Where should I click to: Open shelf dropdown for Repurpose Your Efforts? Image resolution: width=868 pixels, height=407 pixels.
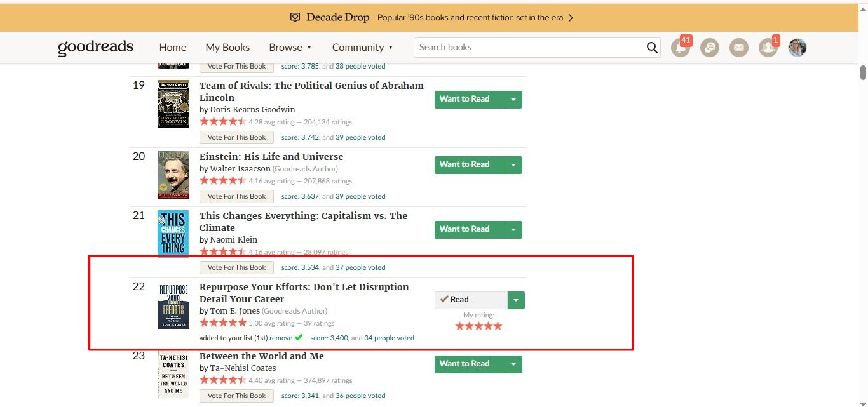tap(516, 300)
